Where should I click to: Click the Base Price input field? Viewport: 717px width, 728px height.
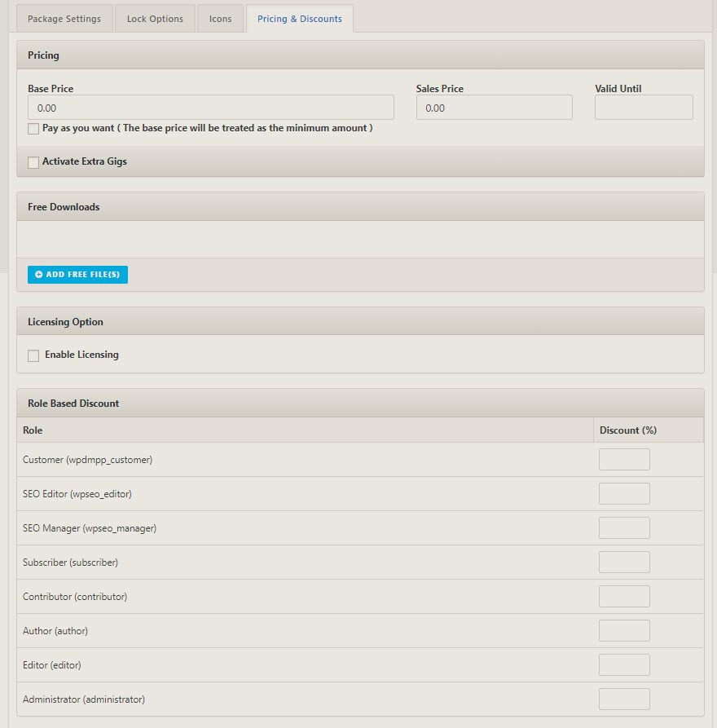click(210, 107)
